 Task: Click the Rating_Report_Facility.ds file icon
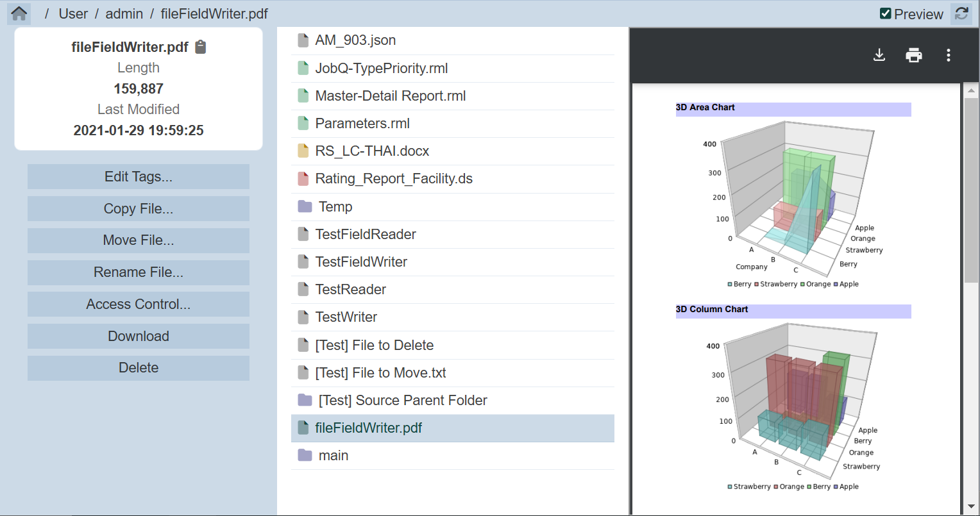click(x=303, y=179)
